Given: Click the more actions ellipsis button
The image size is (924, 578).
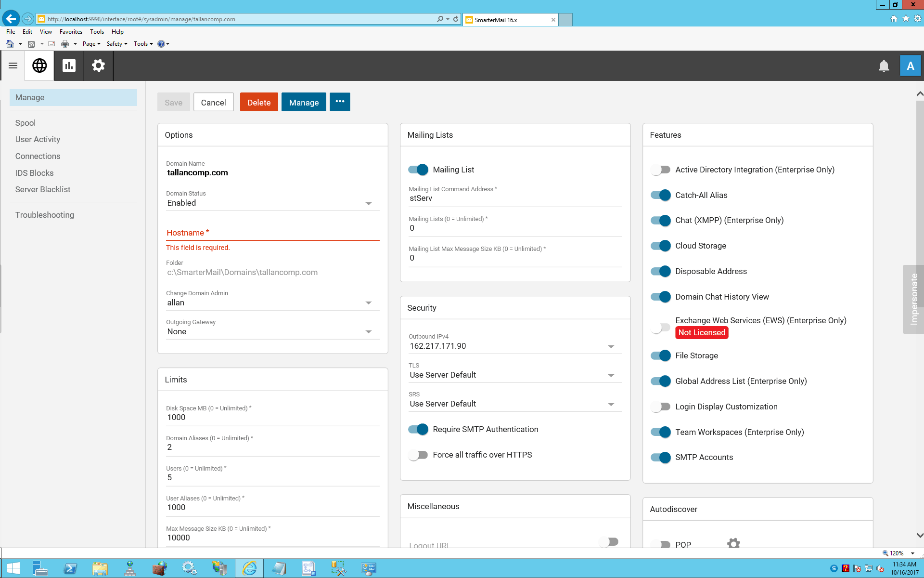Looking at the screenshot, I should click(340, 102).
